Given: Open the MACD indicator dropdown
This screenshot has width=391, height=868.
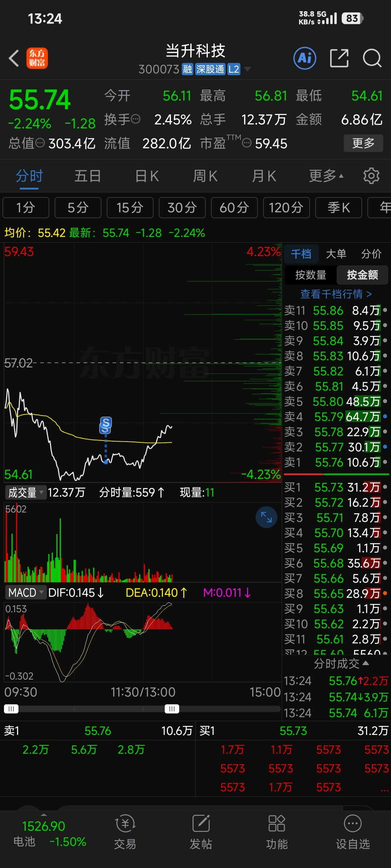Looking at the screenshot, I should [26, 592].
